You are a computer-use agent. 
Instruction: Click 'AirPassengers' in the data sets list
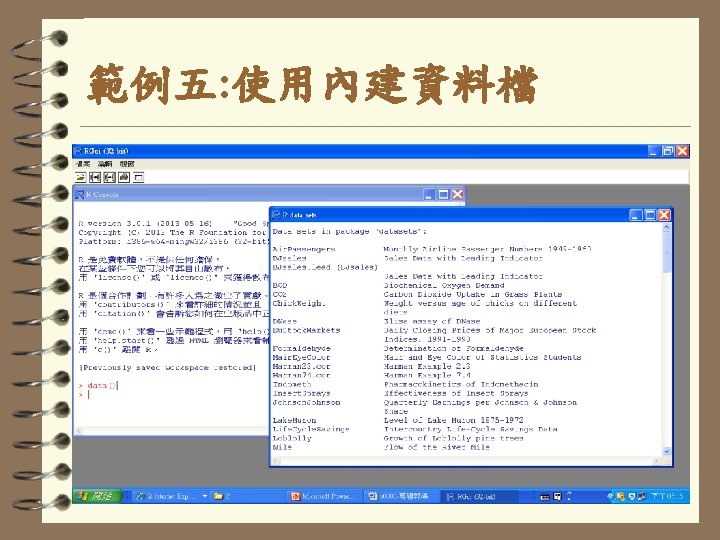coord(304,249)
